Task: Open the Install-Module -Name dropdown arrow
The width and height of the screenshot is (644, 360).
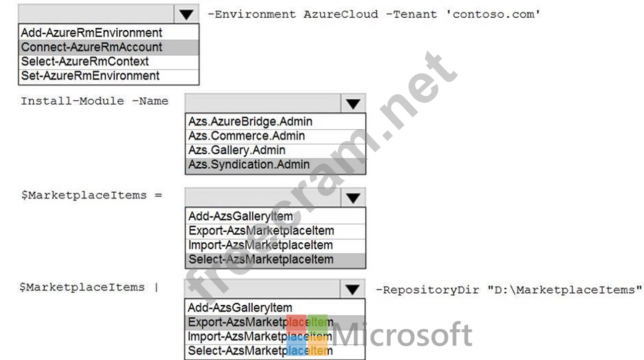Action: pos(353,103)
